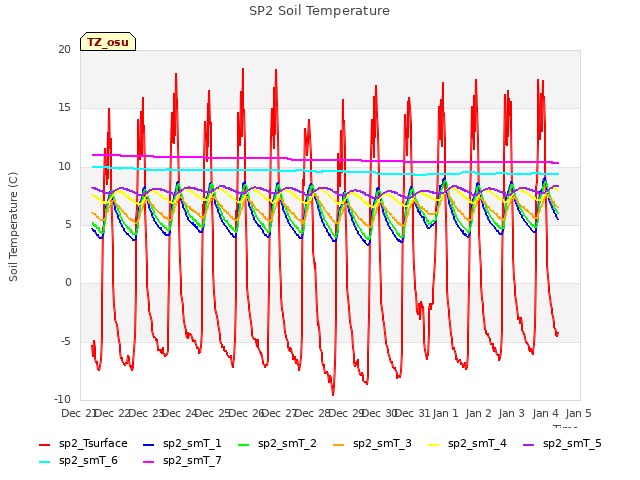640x480 pixels.
Task: Click the chart title SP2 Soil Temperature
Action: (x=319, y=11)
